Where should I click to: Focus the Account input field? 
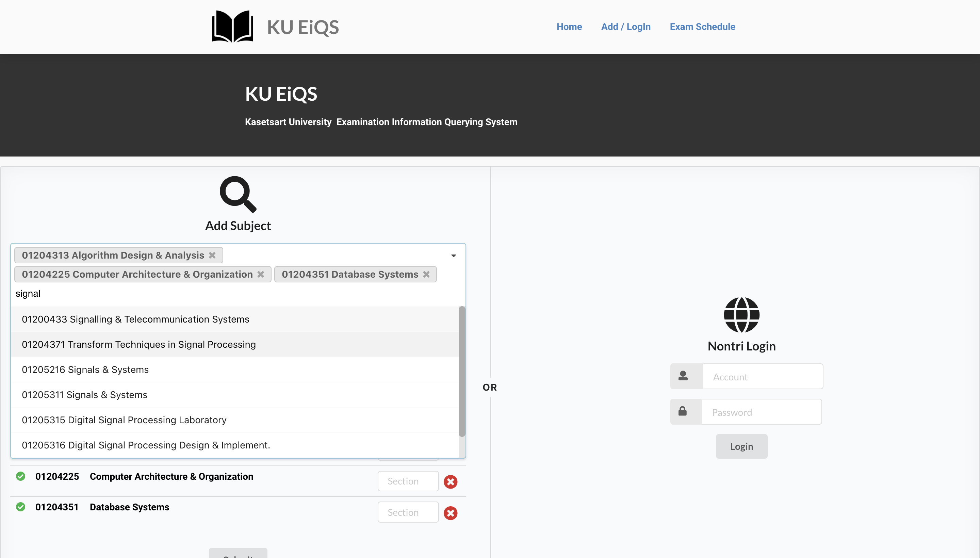coord(762,377)
